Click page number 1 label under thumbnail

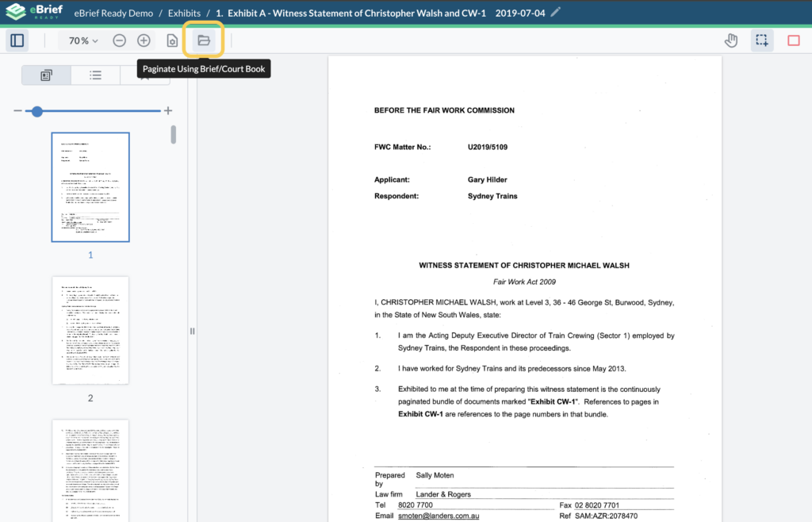pyautogui.click(x=90, y=255)
